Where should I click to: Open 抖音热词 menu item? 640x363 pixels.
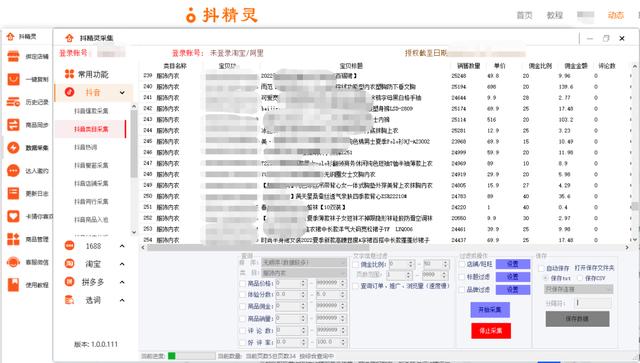click(86, 147)
